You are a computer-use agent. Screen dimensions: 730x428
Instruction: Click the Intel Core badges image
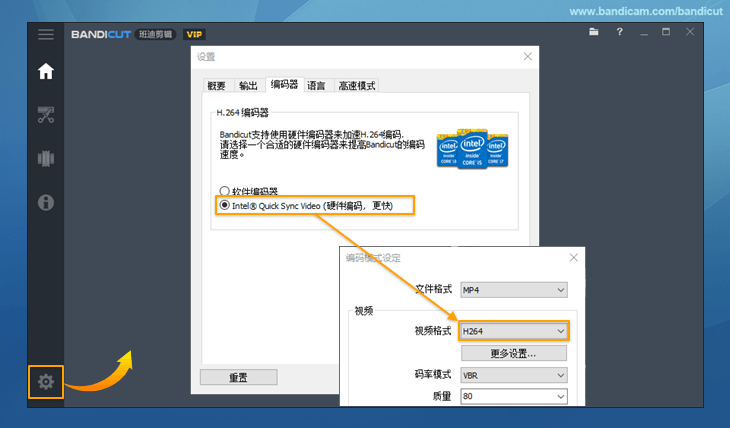[472, 149]
